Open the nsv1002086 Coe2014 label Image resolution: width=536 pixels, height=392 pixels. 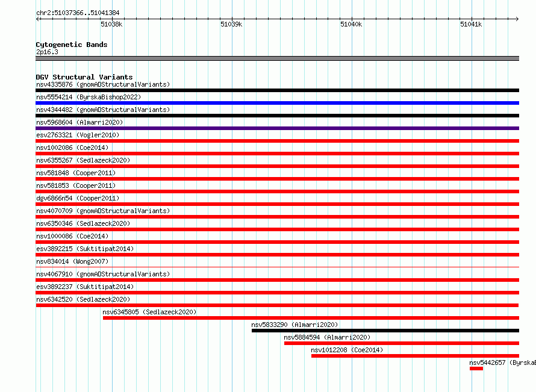pyautogui.click(x=72, y=148)
